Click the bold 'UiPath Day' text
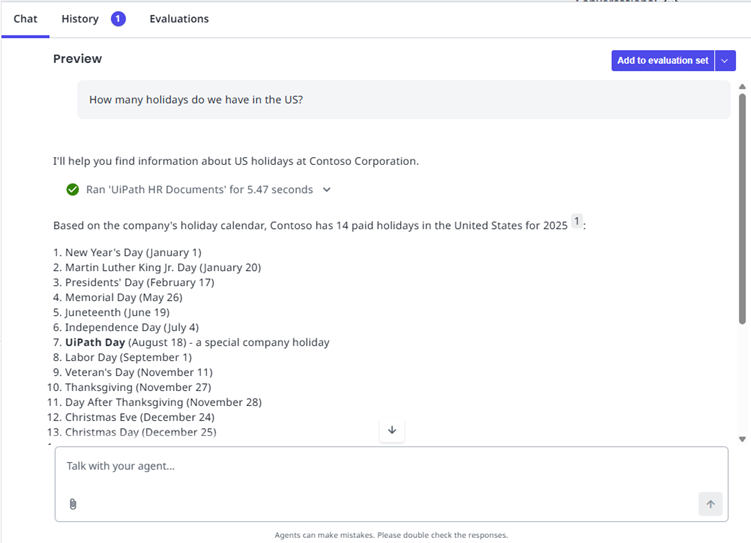751x543 pixels. point(93,342)
